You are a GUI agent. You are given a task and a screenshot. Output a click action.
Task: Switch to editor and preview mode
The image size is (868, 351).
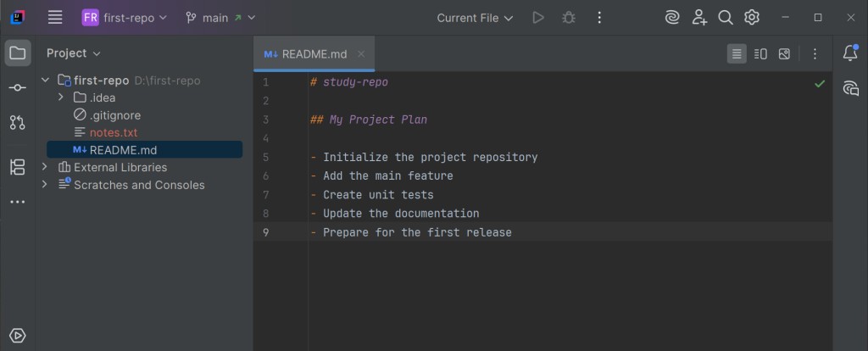pyautogui.click(x=760, y=53)
